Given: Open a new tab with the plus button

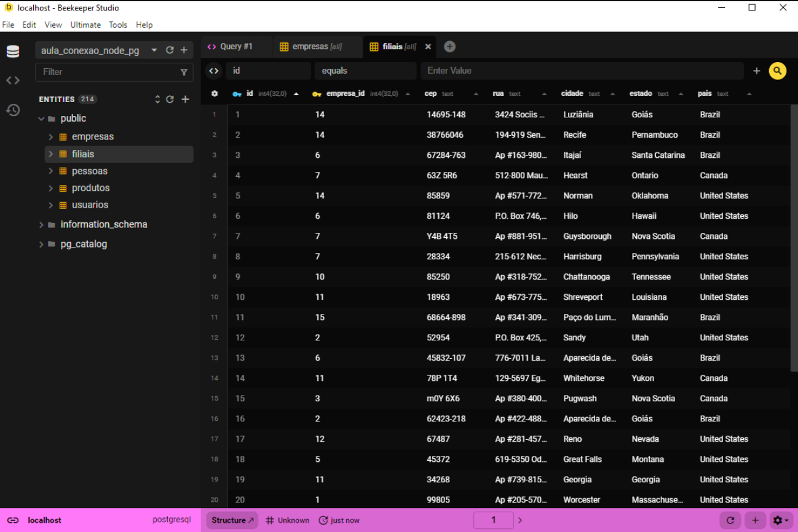Looking at the screenshot, I should point(449,47).
